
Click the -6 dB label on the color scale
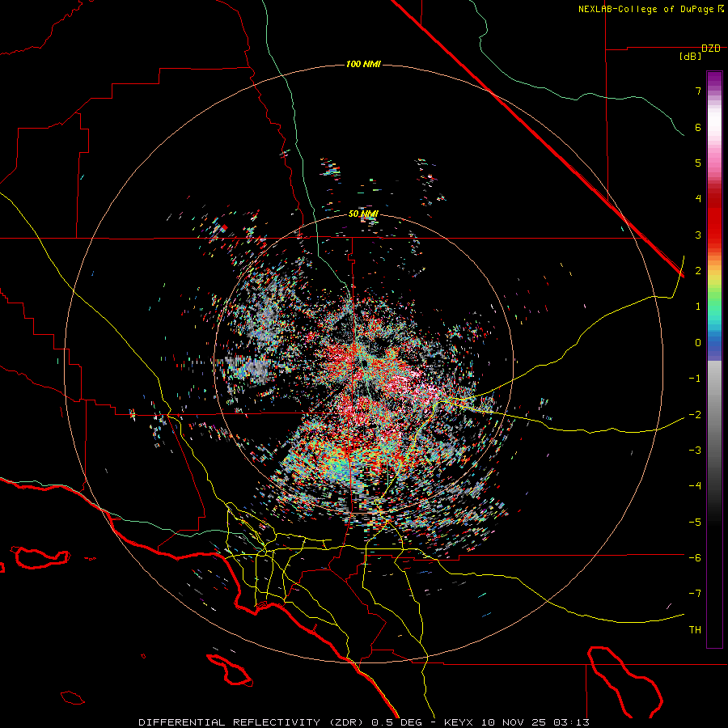(x=695, y=558)
